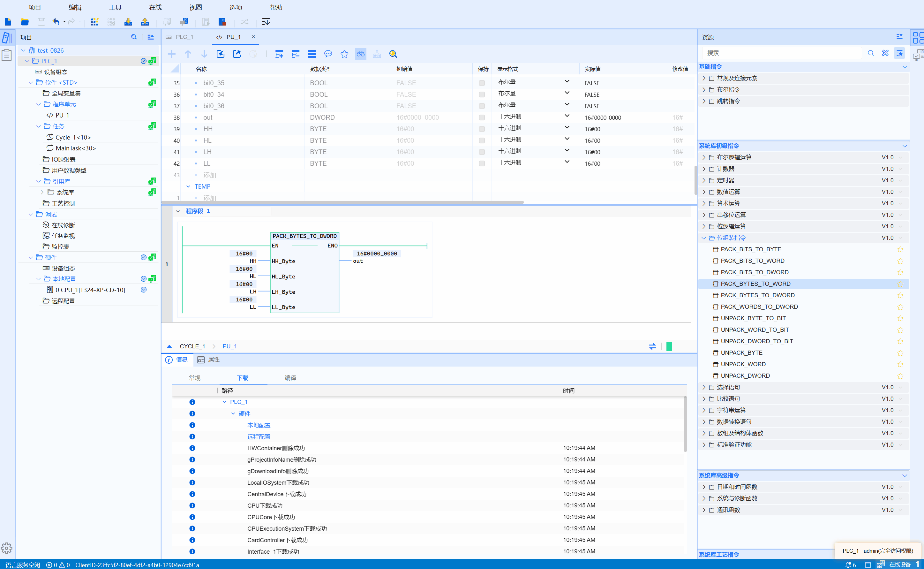Open display format dropdown for variable LL

[567, 162]
